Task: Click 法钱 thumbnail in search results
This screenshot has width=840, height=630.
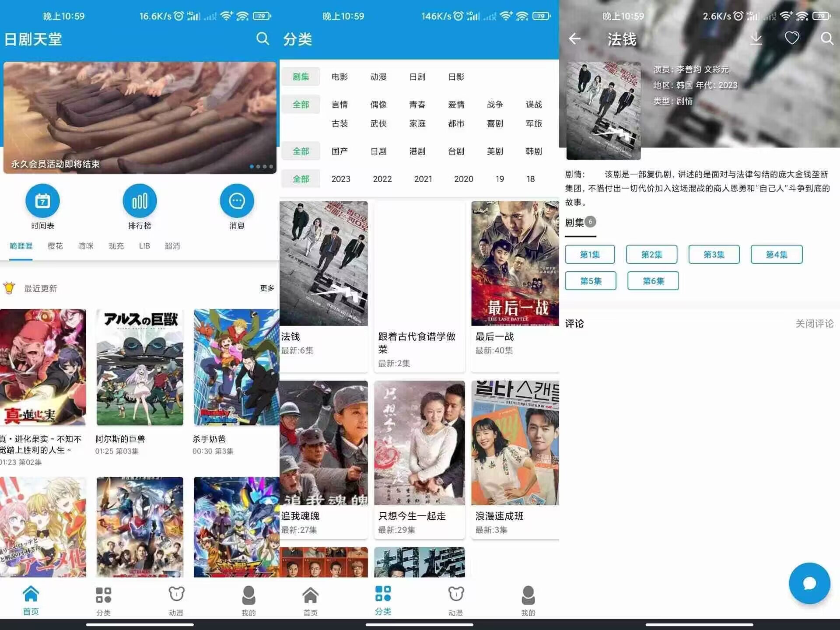Action: pos(325,265)
